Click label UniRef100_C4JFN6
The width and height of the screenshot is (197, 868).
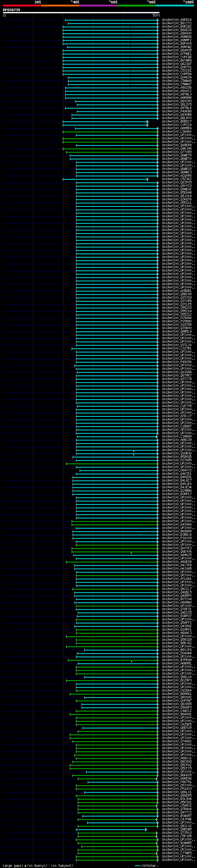pyautogui.click(x=176, y=819)
